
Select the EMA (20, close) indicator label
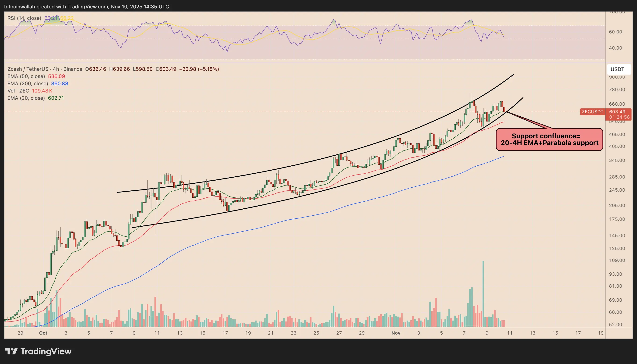pyautogui.click(x=26, y=98)
